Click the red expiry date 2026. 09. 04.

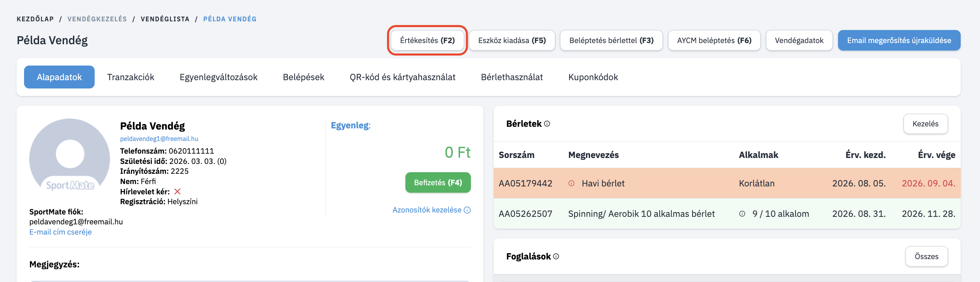928,183
